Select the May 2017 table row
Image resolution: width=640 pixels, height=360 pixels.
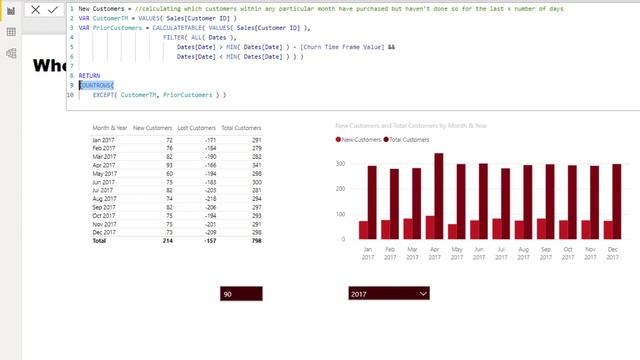(177, 173)
